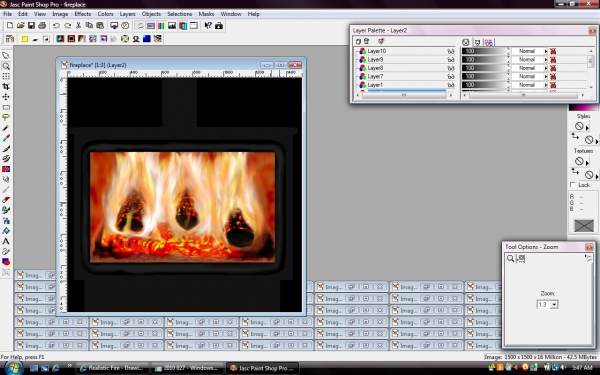Viewport: 600px width, 375px height.
Task: Pick a color from the available colors strip
Action: tap(583, 108)
